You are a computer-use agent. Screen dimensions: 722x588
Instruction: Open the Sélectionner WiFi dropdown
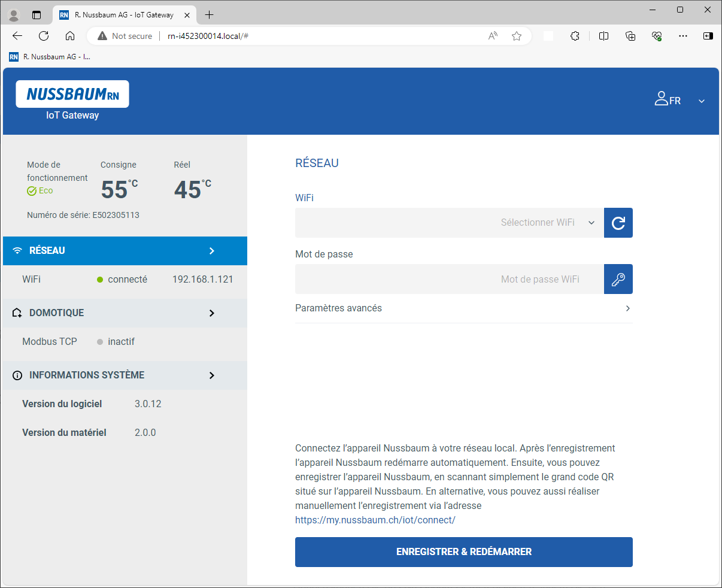tap(449, 223)
